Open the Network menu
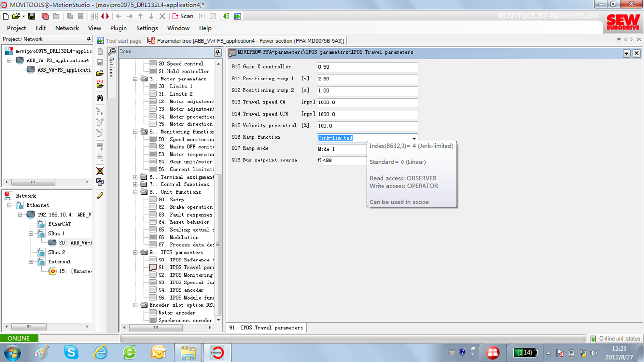The image size is (644, 362). 67,28
